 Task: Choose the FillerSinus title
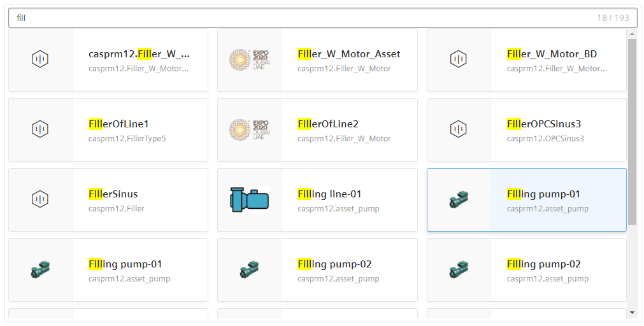pos(113,194)
